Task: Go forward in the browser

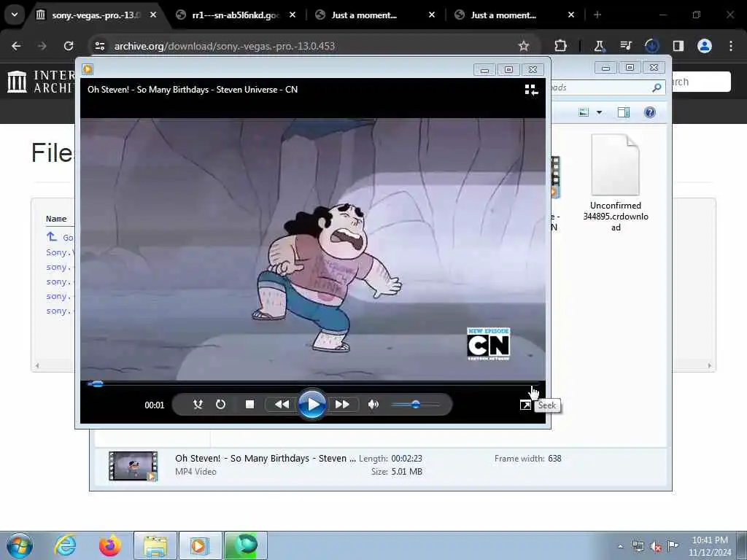Action: 42,46
